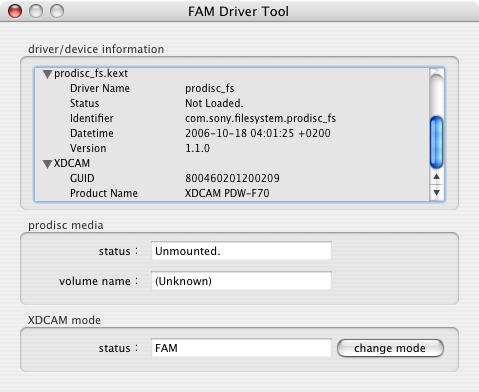The width and height of the screenshot is (479, 392).
Task: Click the blue scrollbar thumb
Action: (437, 142)
